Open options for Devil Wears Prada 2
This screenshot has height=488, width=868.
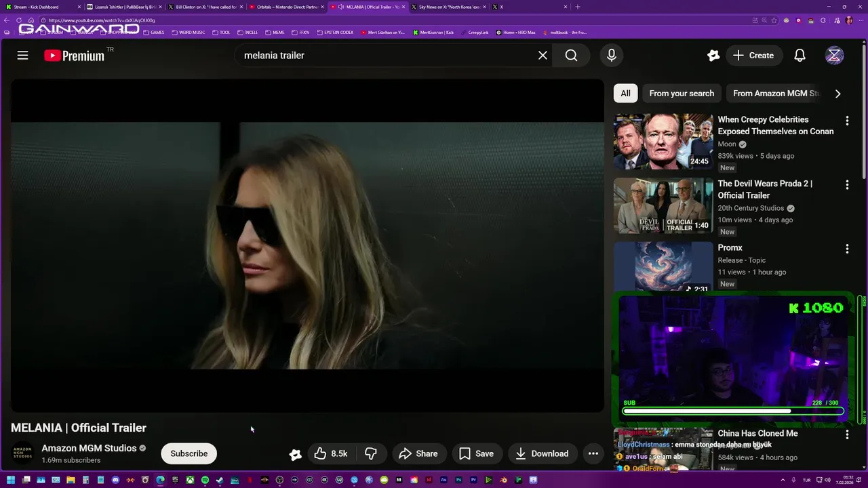(847, 184)
